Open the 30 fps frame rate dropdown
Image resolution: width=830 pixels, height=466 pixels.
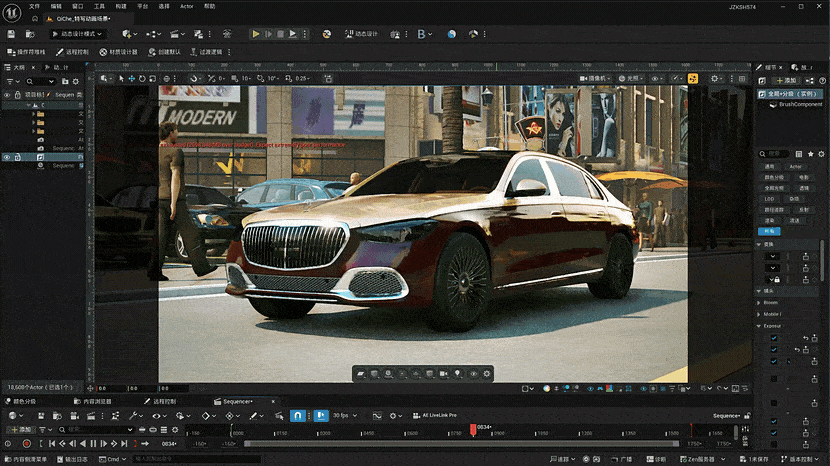coord(345,416)
